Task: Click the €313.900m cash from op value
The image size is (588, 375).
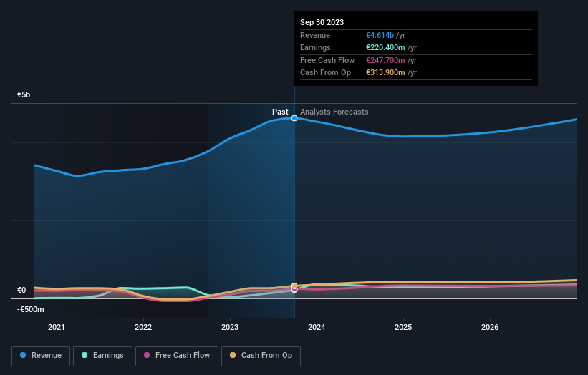Action: (x=385, y=73)
